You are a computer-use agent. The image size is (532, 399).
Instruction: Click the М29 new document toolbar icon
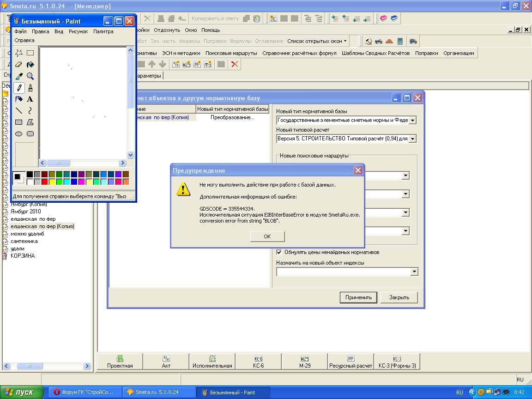click(x=186, y=64)
